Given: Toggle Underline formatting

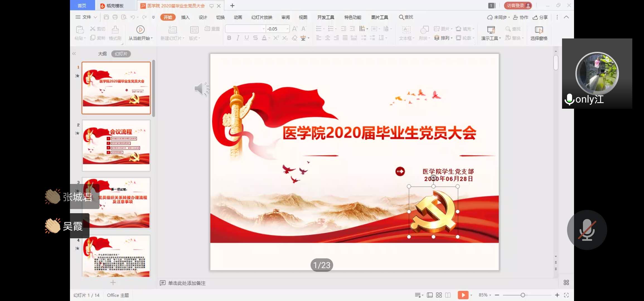Looking at the screenshot, I should point(246,38).
